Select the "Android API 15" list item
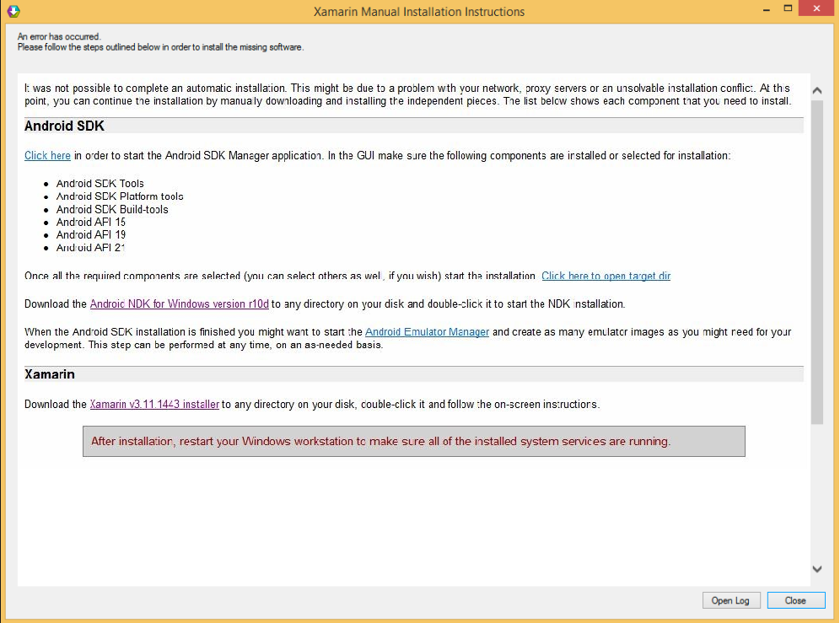This screenshot has width=840, height=623. 91,222
